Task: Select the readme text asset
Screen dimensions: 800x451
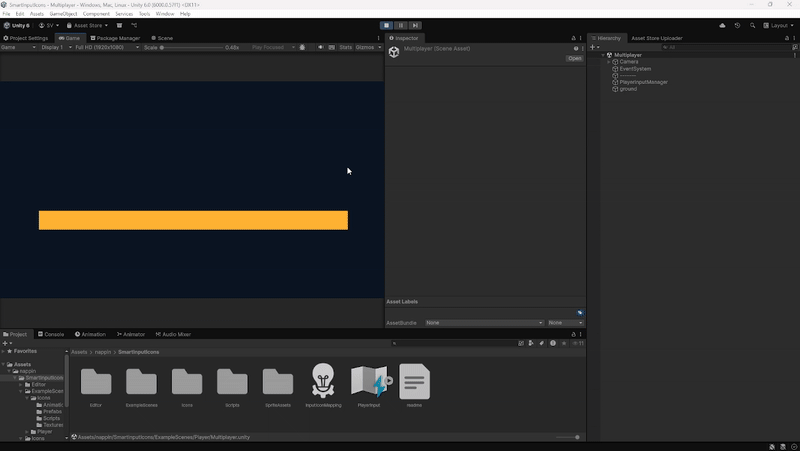Action: point(414,382)
